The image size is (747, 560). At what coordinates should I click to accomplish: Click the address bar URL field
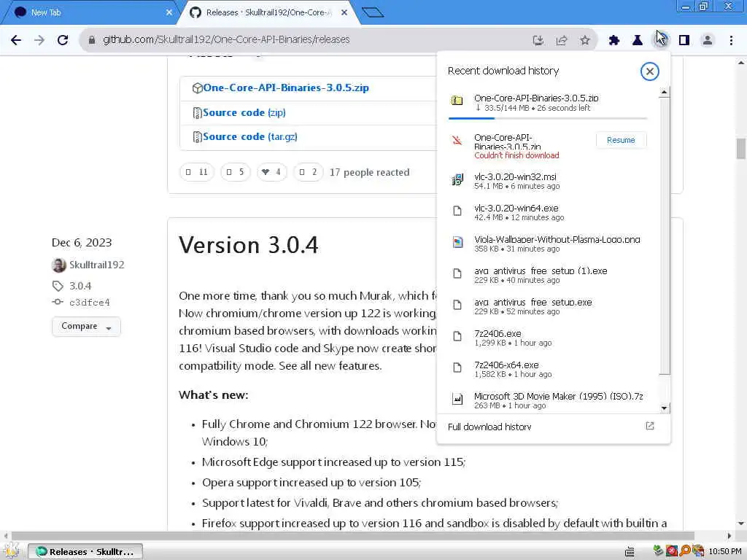pyautogui.click(x=305, y=40)
